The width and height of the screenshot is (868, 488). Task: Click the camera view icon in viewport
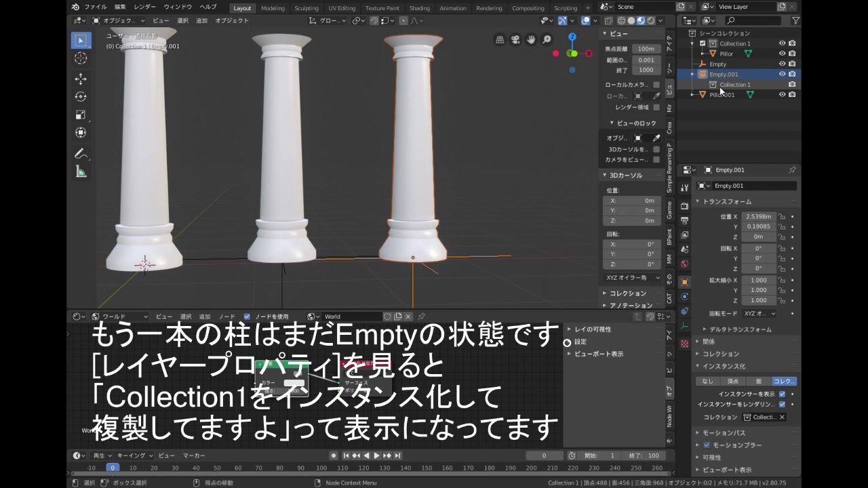pos(515,39)
